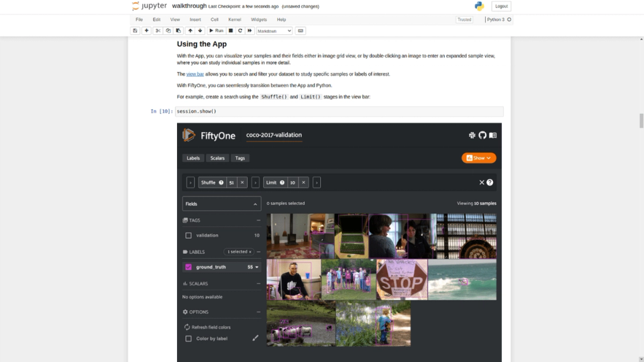The height and width of the screenshot is (362, 644).
Task: Click the Refresh field colors icon
Action: (x=187, y=327)
